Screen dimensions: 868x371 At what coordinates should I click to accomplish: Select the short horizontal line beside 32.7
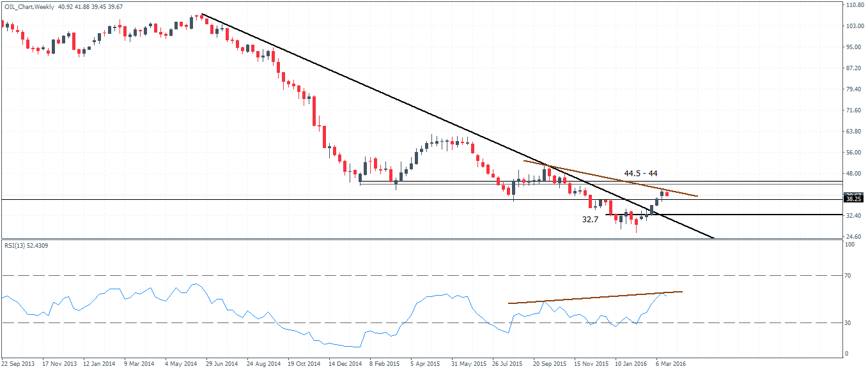pos(722,215)
